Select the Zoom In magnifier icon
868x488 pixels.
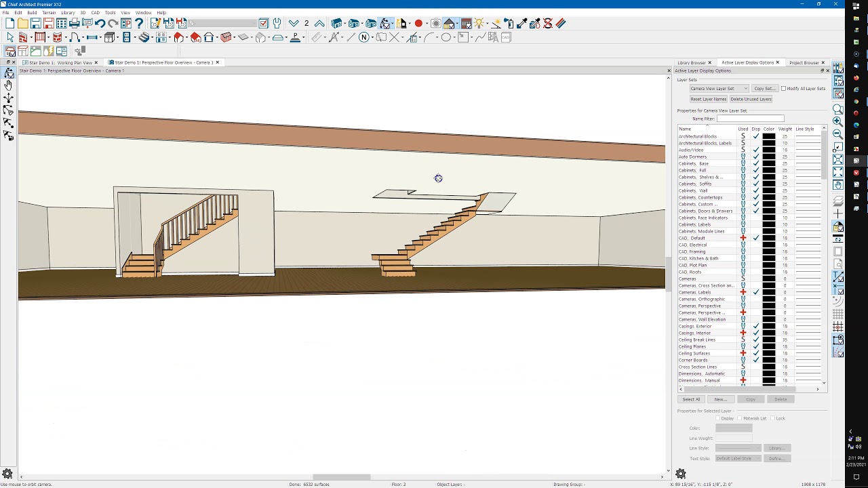(x=838, y=121)
